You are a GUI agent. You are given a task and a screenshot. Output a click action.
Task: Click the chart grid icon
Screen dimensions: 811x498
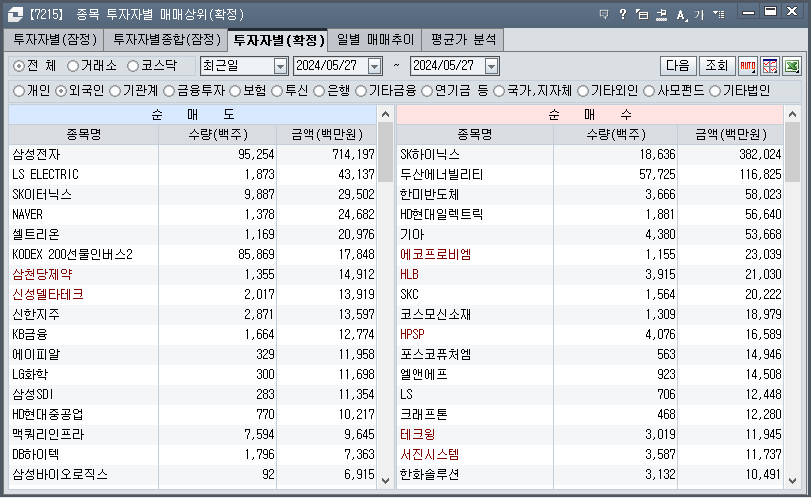point(770,66)
